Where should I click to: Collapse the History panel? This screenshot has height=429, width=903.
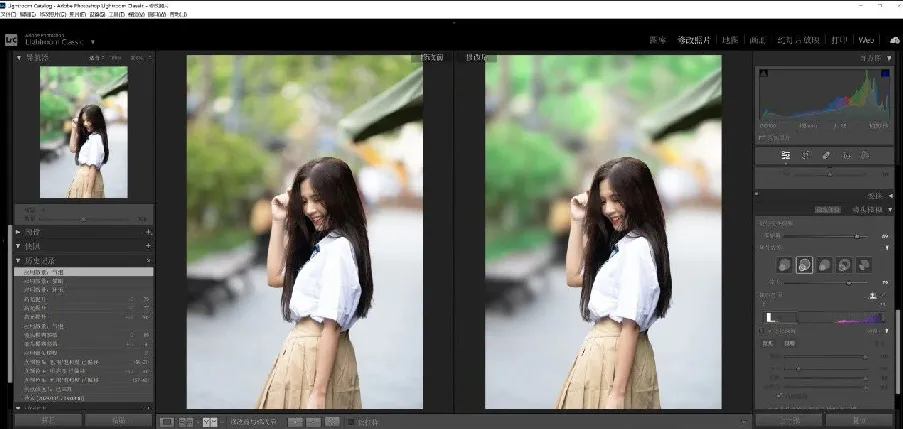19,260
